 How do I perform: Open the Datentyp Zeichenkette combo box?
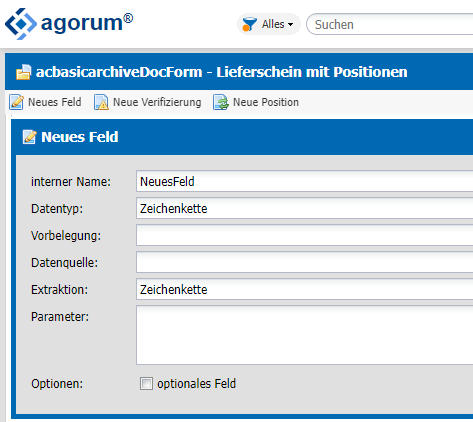pos(304,208)
